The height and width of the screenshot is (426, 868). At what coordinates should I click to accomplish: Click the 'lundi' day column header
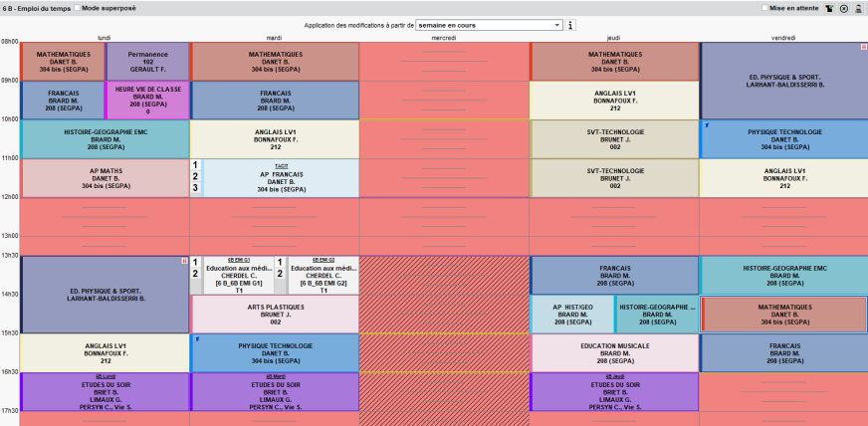coord(105,38)
